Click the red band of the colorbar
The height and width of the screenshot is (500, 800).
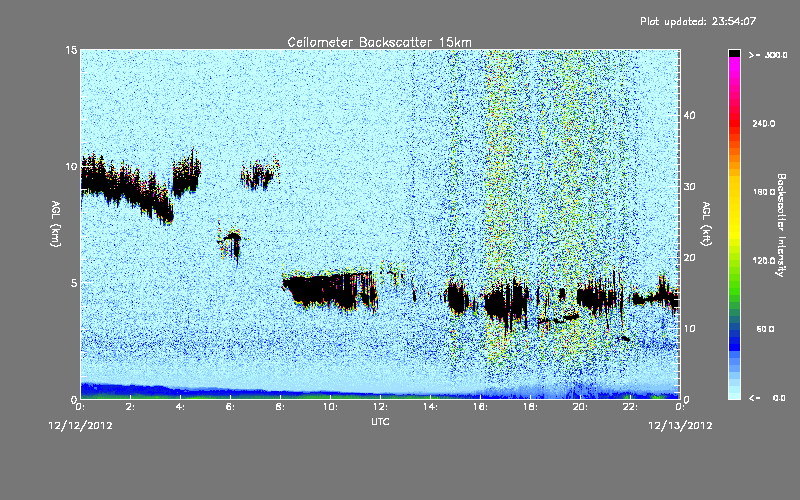coord(734,122)
